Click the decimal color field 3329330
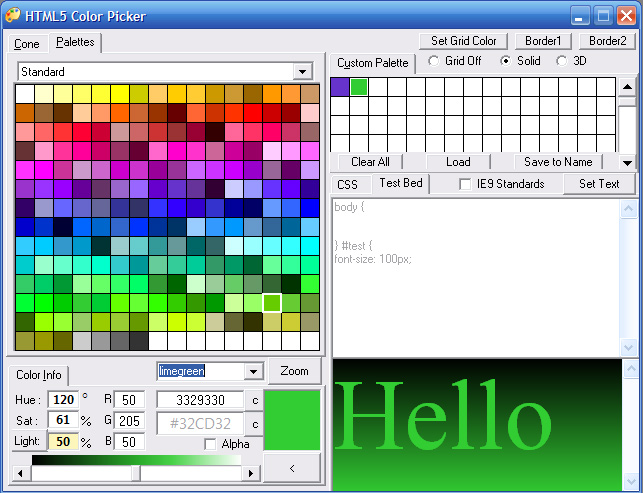The image size is (643, 493). point(201,400)
